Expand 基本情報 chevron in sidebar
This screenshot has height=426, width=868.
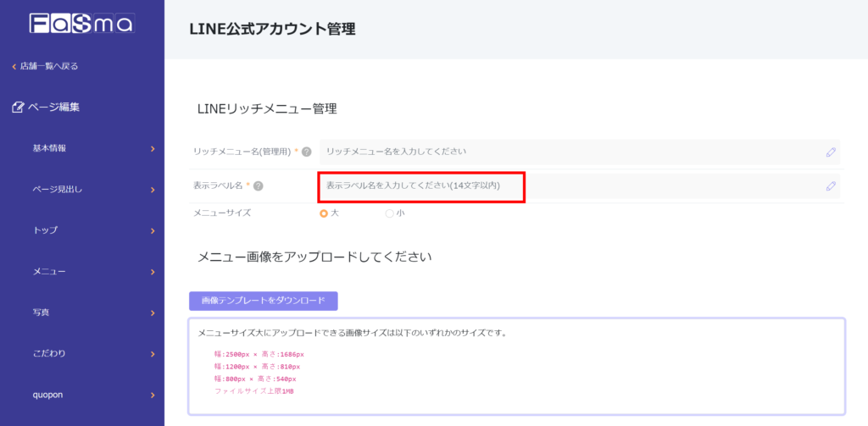[x=153, y=149]
